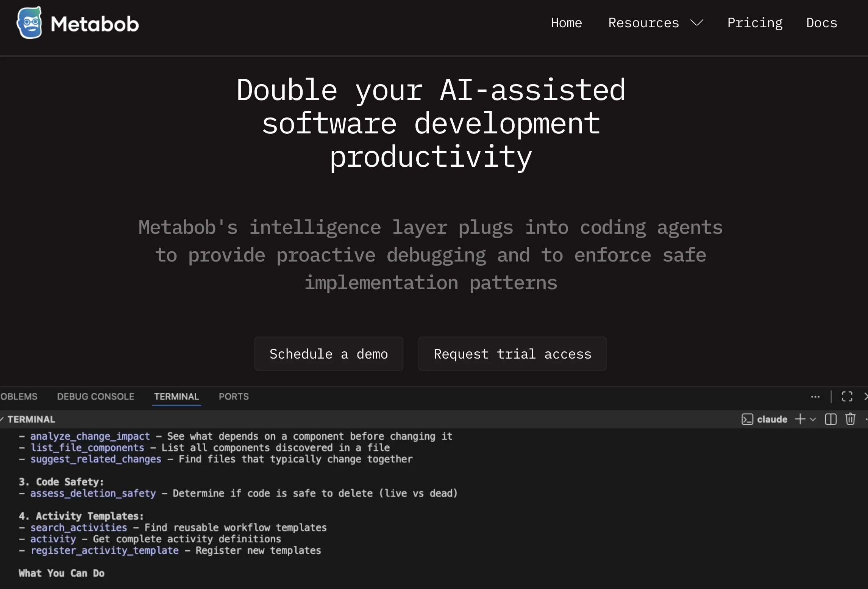This screenshot has height=589, width=868.
Task: Click the list_file_components tool name
Action: coord(87,448)
